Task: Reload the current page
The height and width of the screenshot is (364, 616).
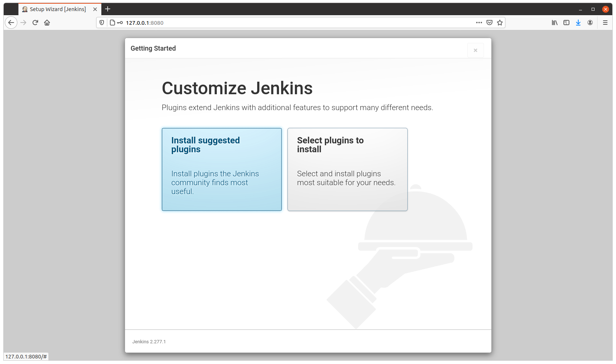Action: point(35,23)
